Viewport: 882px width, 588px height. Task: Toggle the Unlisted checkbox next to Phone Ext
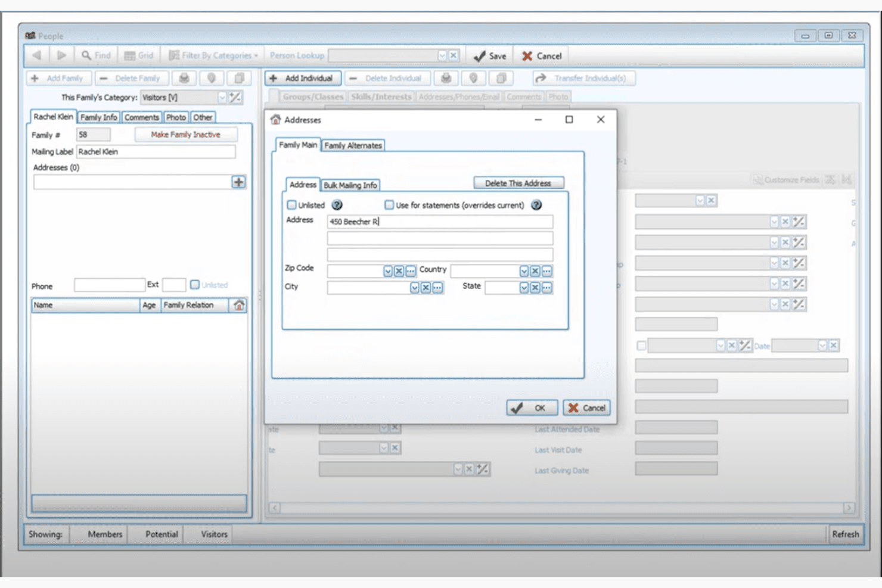pyautogui.click(x=195, y=285)
